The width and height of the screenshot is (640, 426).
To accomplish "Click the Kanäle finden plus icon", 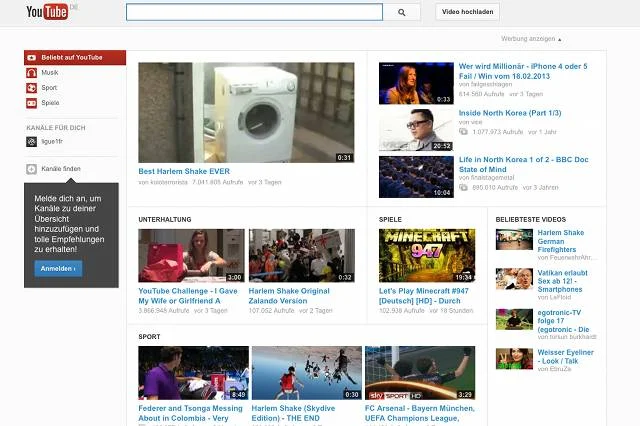I will (x=31, y=169).
